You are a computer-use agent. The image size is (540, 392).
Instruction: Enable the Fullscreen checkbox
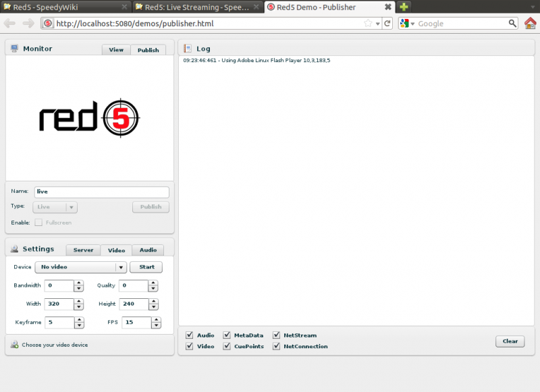(x=38, y=222)
